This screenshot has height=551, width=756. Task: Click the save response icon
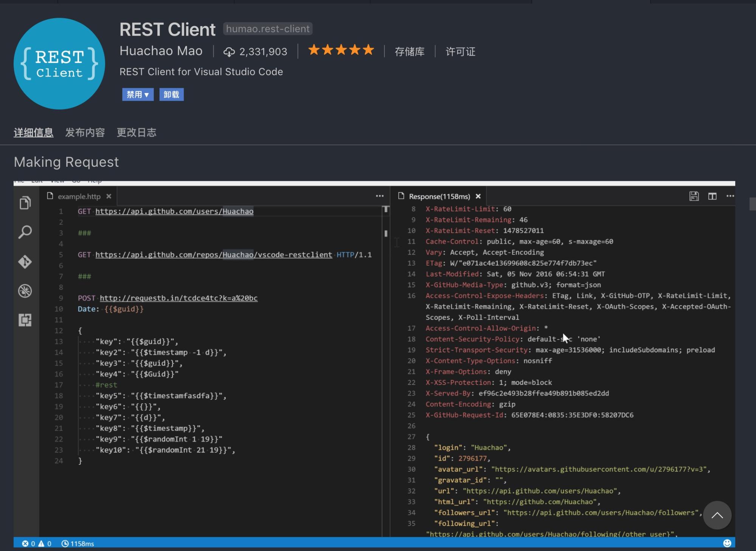pyautogui.click(x=694, y=196)
